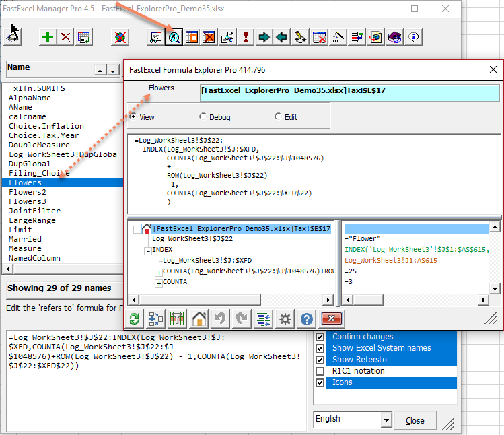The width and height of the screenshot is (504, 435).
Task: Select Flowers2 in the names list
Action: (28, 192)
